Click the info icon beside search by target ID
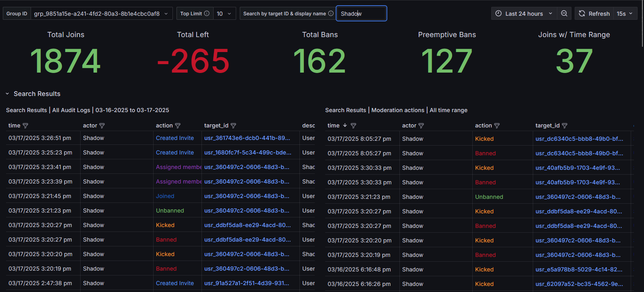 coord(331,13)
